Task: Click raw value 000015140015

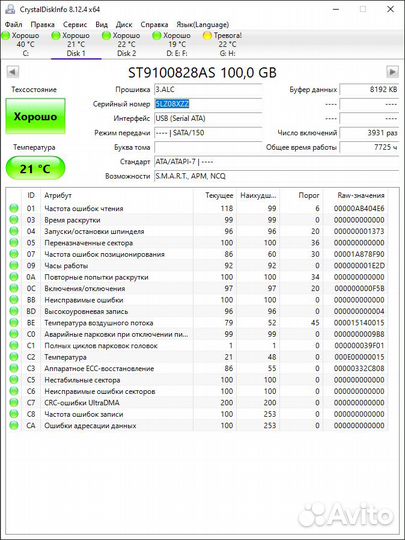Action: [x=359, y=323]
